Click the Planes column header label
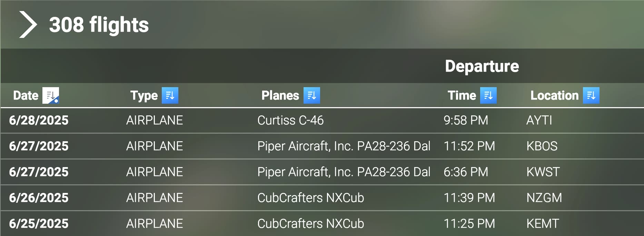 tap(280, 95)
